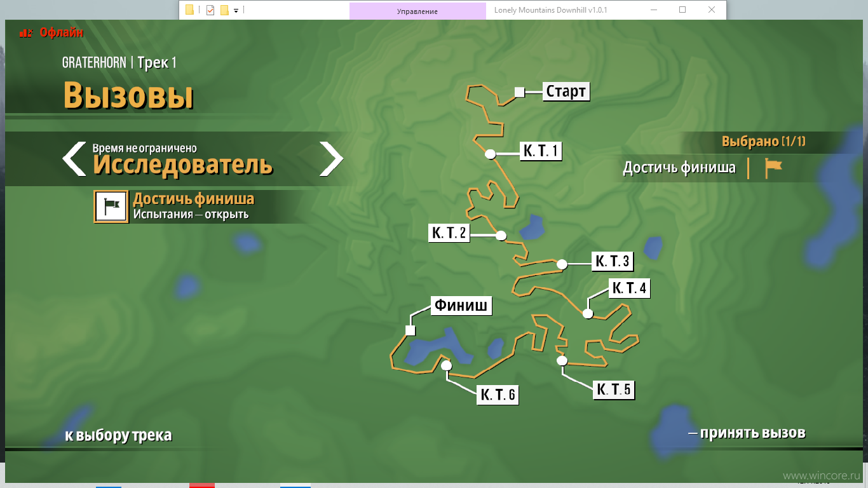This screenshot has height=488, width=868.
Task: Click Достичь финиша text in selected panel
Action: coord(679,168)
